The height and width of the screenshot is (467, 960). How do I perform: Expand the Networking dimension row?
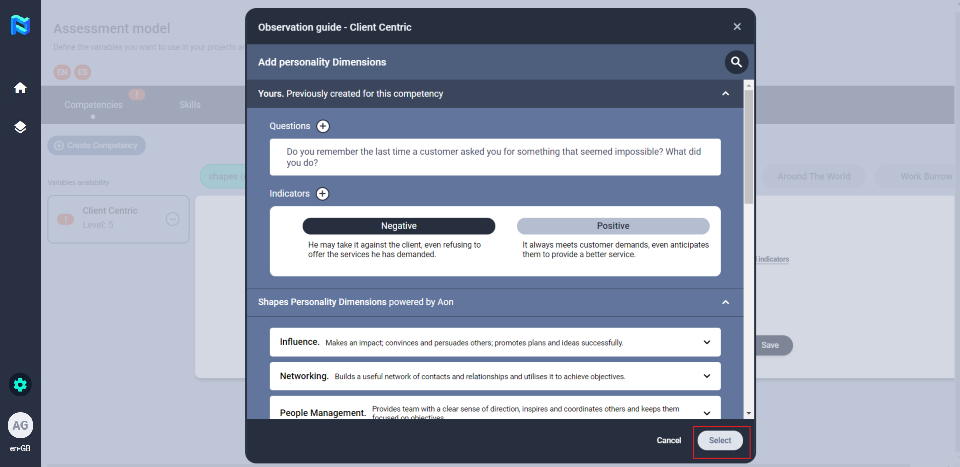click(x=707, y=376)
